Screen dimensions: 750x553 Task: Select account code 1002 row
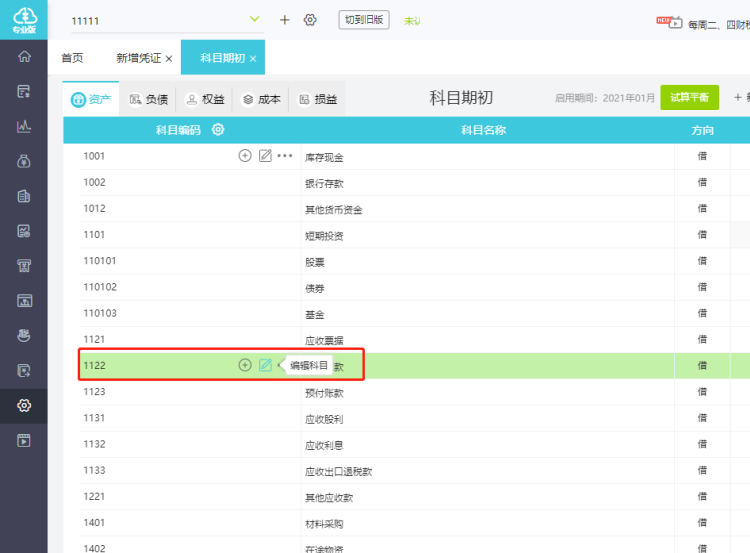94,182
